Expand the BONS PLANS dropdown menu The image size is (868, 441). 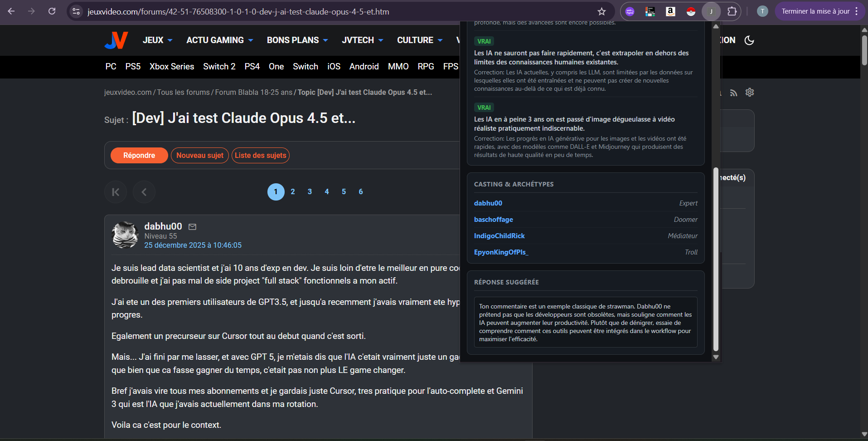297,40
